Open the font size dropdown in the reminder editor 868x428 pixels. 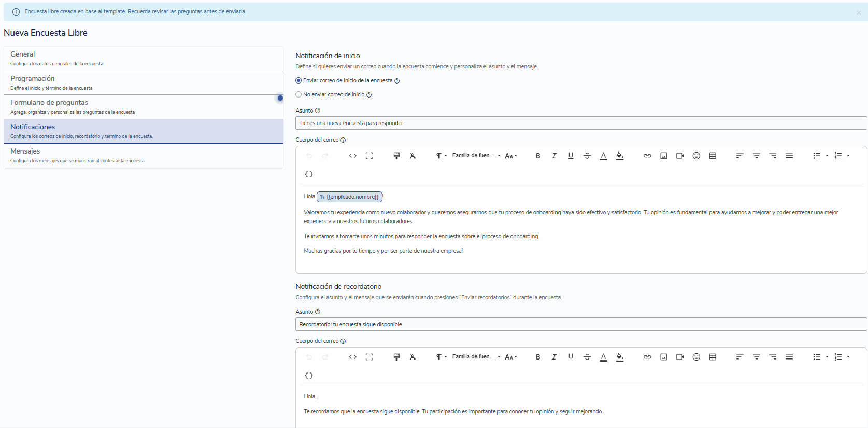pyautogui.click(x=511, y=357)
